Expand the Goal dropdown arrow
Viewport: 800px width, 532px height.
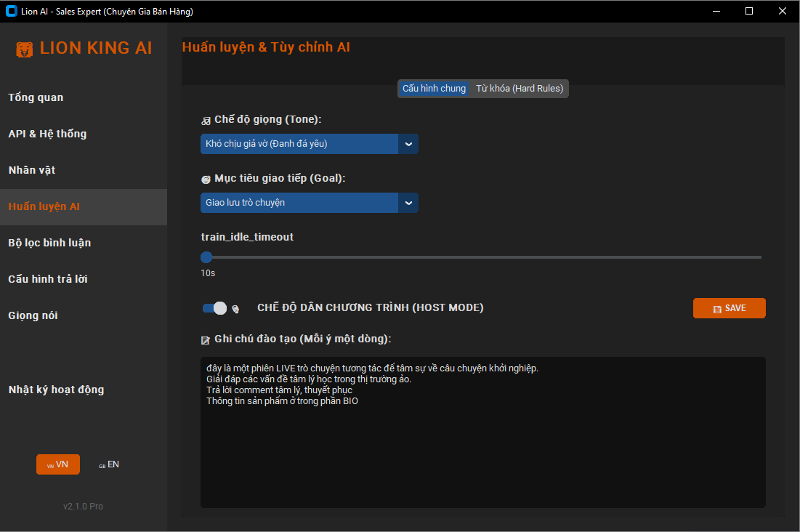point(408,203)
